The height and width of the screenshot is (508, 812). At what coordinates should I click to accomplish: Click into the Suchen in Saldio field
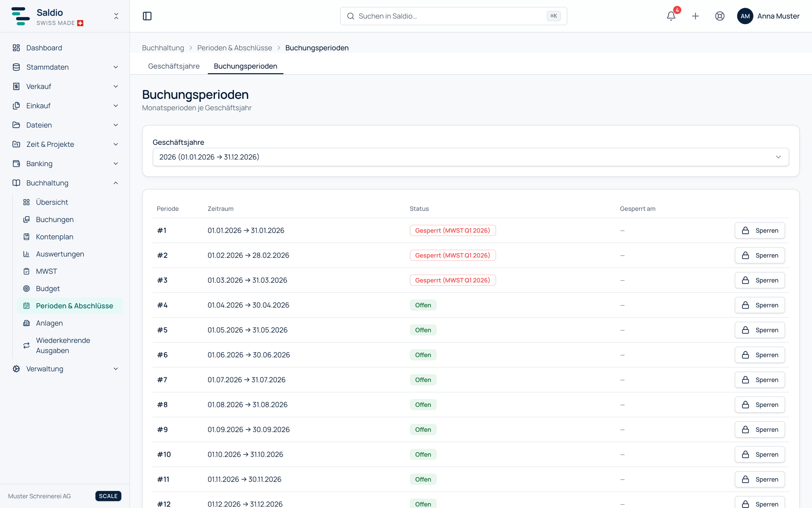pos(453,16)
